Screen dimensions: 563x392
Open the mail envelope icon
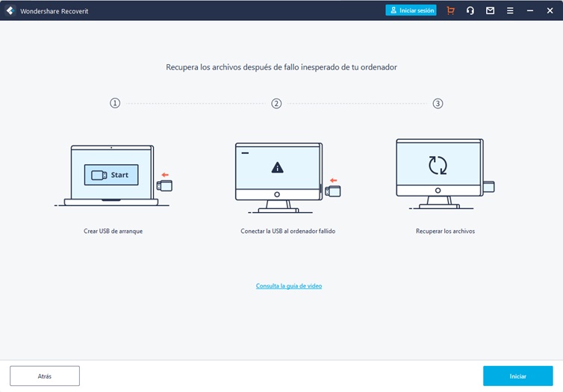490,10
